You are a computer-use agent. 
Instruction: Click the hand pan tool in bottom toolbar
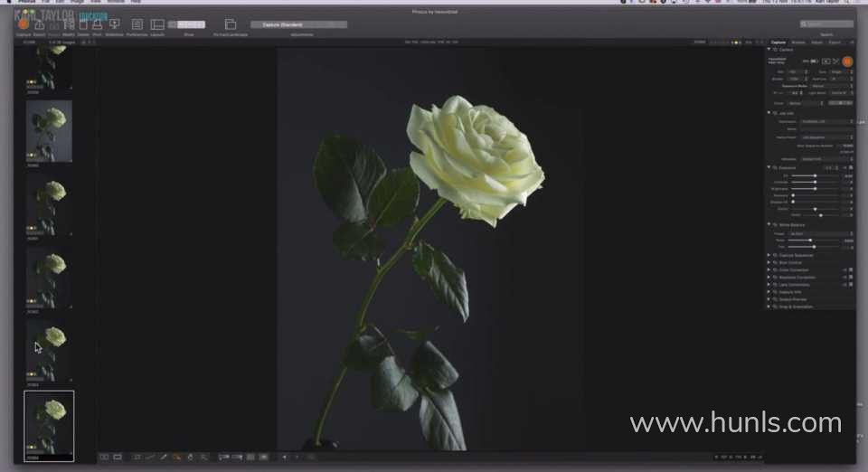pos(191,457)
